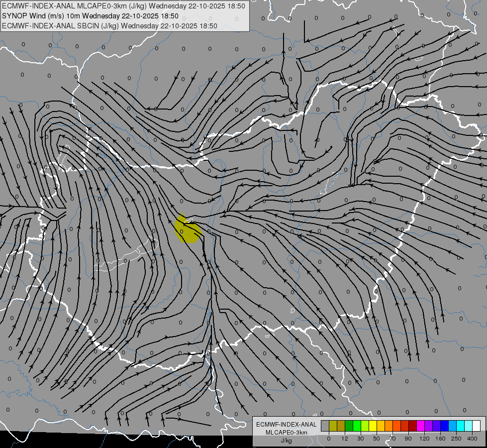Screen dimensions: 487x448
Task: Click the white swatch at legend end
Action: [476, 426]
